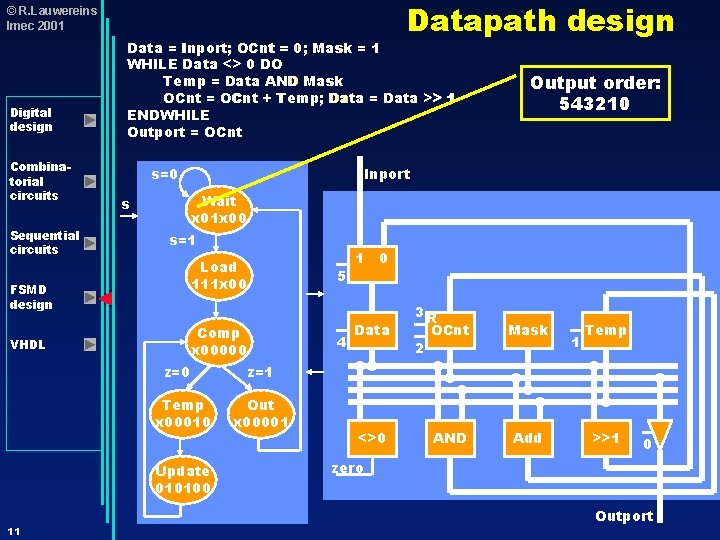
Task: Open the Sequential circuits section link
Action: click(x=45, y=242)
